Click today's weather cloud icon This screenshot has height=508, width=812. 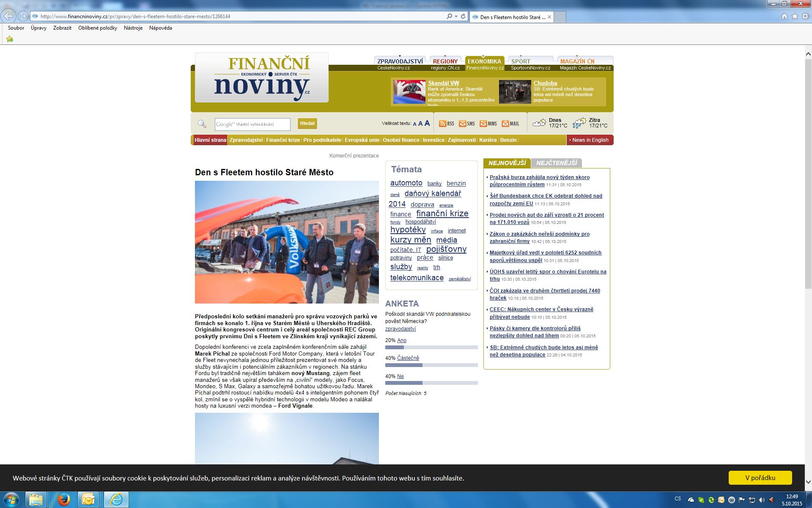click(x=539, y=123)
